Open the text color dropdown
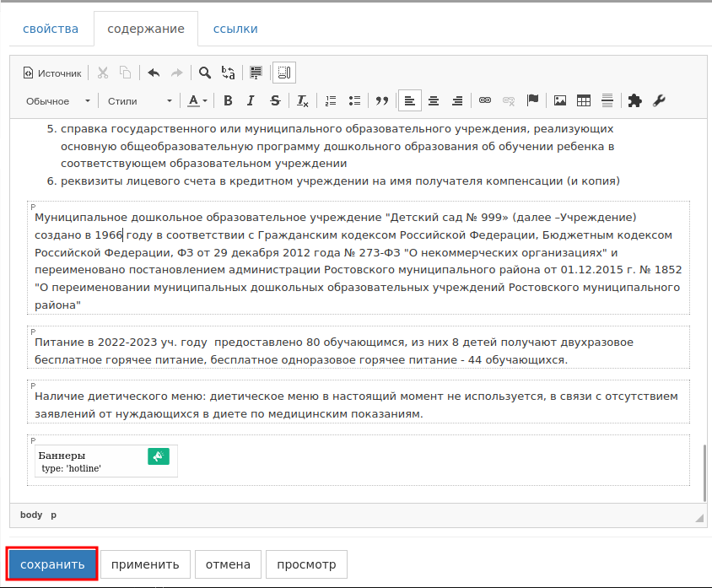Screen dimensions: 712x588 197,101
